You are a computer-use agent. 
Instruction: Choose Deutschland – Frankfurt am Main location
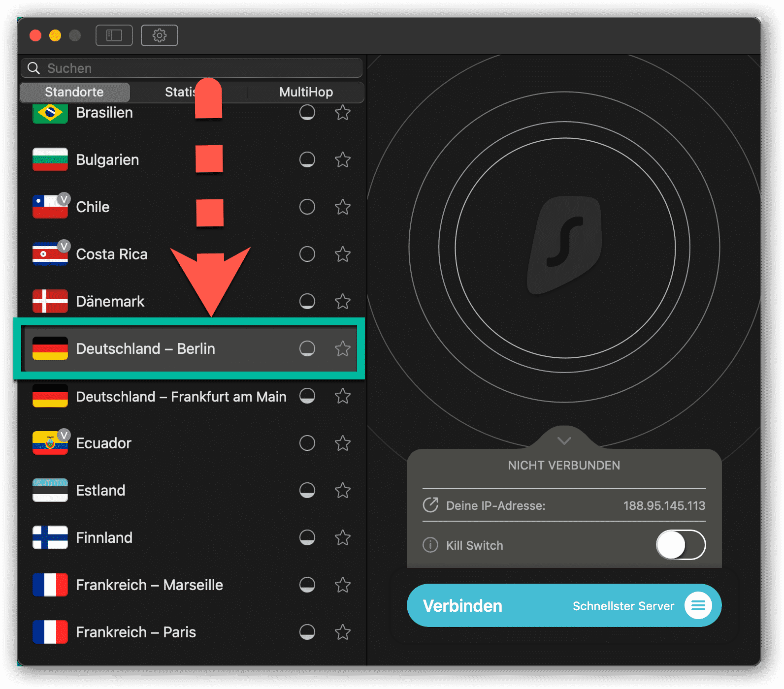[x=192, y=396]
